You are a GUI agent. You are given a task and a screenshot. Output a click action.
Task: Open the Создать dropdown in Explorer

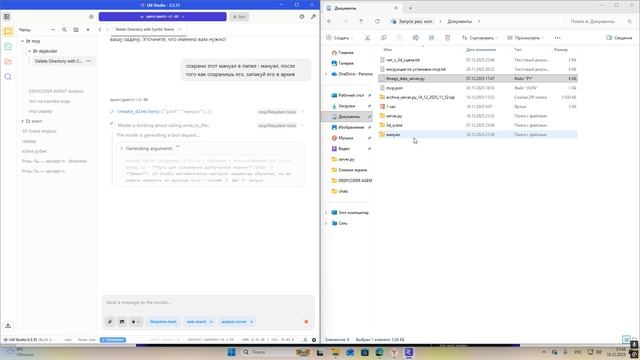[x=340, y=38]
